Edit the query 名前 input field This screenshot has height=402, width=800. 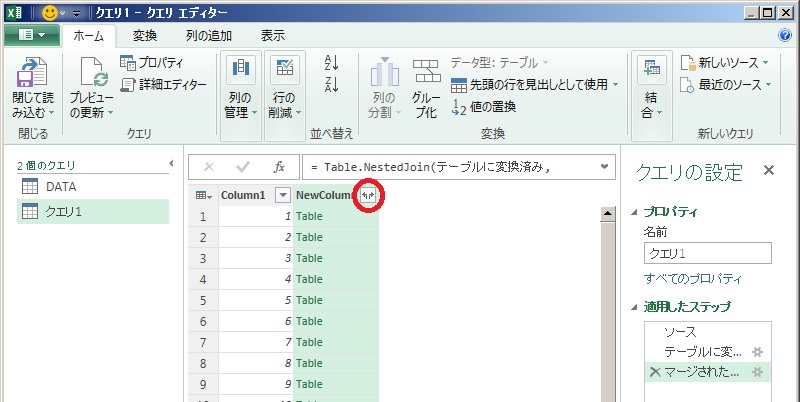coord(708,254)
